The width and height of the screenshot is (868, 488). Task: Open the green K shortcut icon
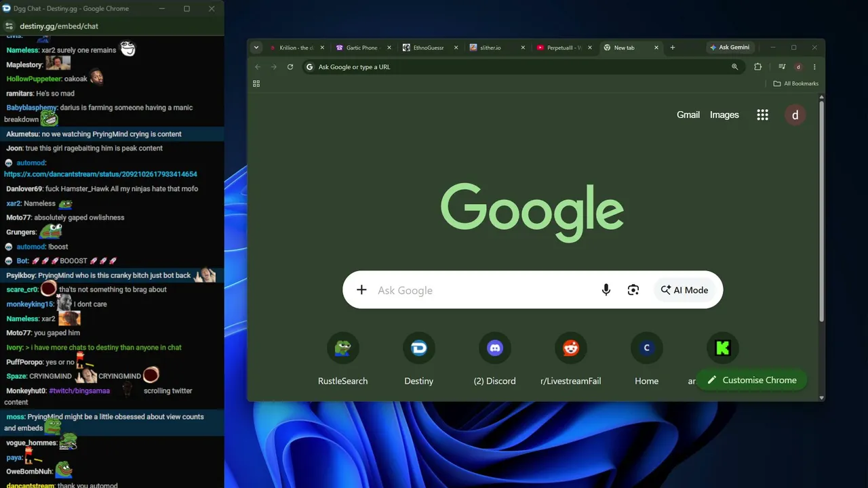point(723,348)
